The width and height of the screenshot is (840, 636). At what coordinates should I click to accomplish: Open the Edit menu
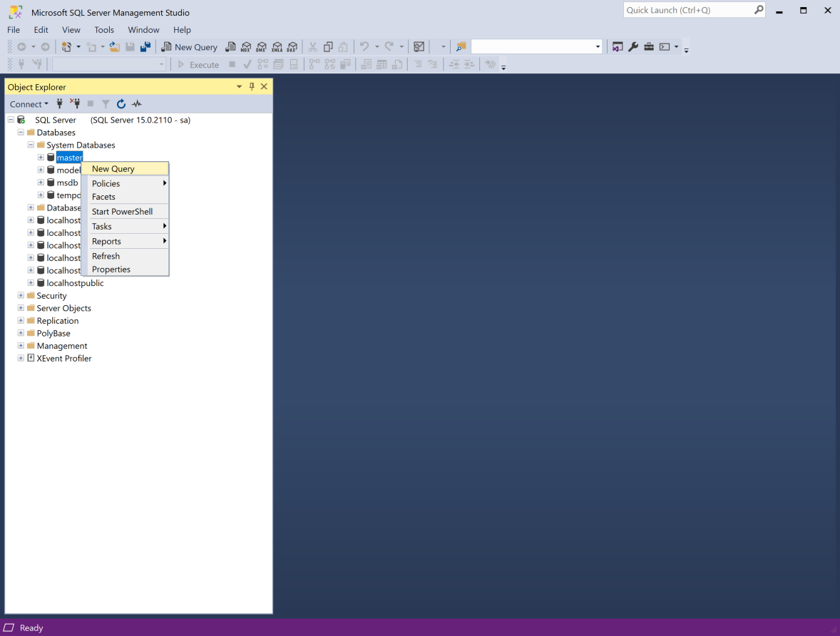click(x=41, y=30)
